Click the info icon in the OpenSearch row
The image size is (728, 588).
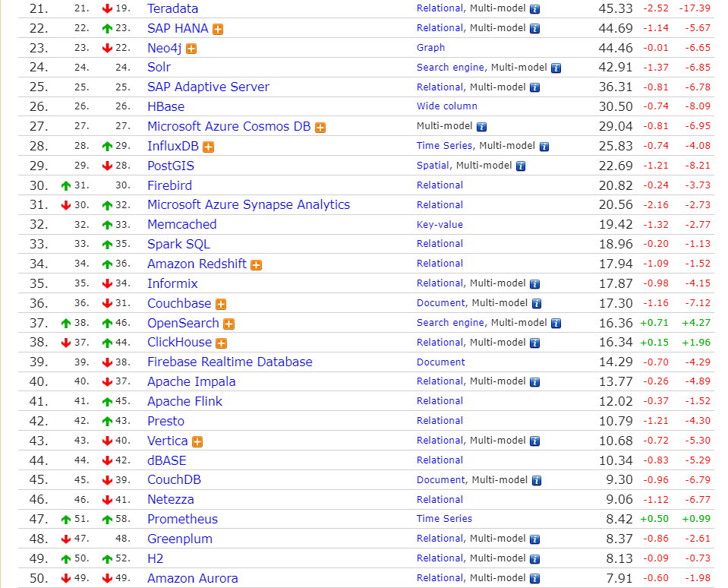pyautogui.click(x=556, y=324)
